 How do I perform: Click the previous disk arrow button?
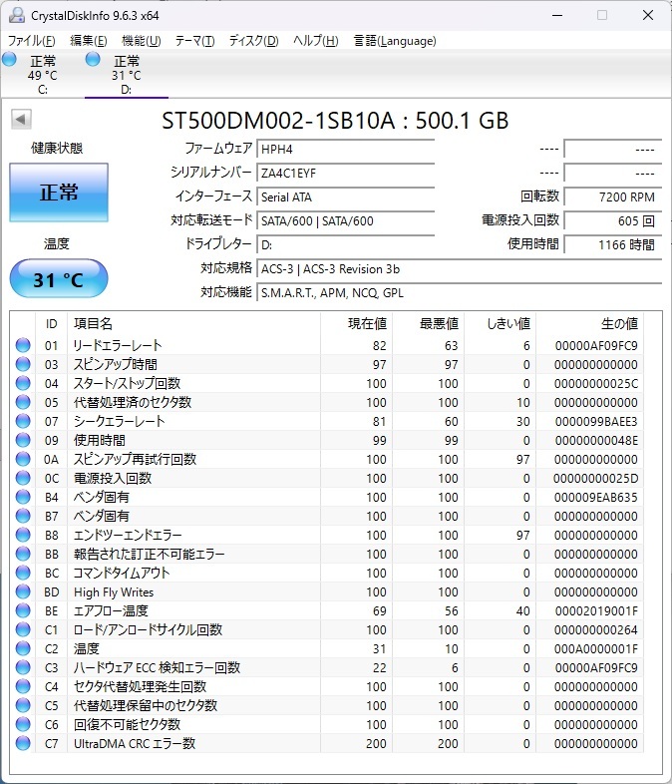click(x=21, y=119)
